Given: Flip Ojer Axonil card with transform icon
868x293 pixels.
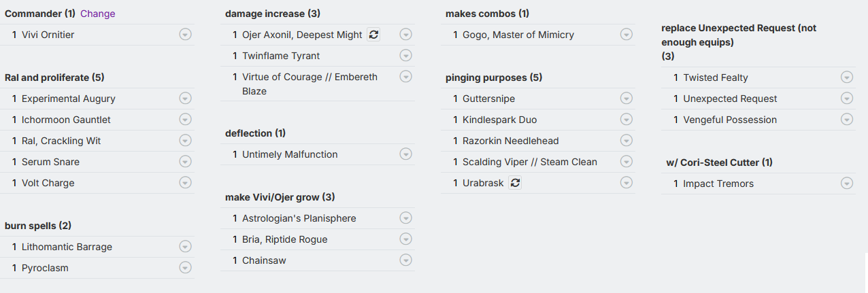Looking at the screenshot, I should (x=373, y=35).
